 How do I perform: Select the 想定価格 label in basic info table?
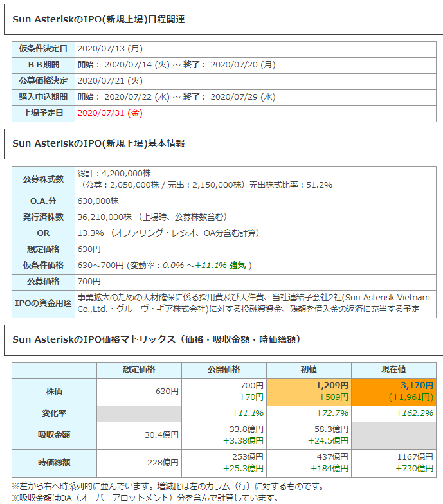(43, 249)
